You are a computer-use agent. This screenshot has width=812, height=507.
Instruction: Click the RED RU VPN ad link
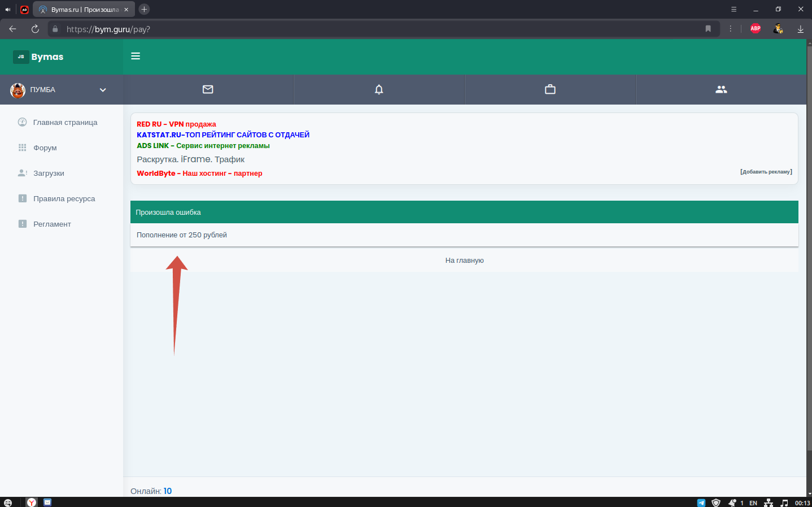tap(176, 124)
